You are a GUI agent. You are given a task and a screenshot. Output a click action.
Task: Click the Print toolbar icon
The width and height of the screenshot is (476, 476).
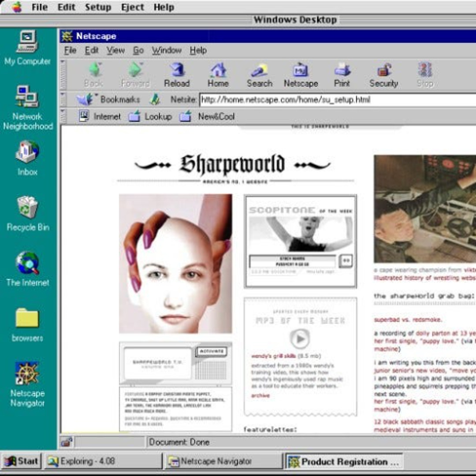[x=342, y=74]
